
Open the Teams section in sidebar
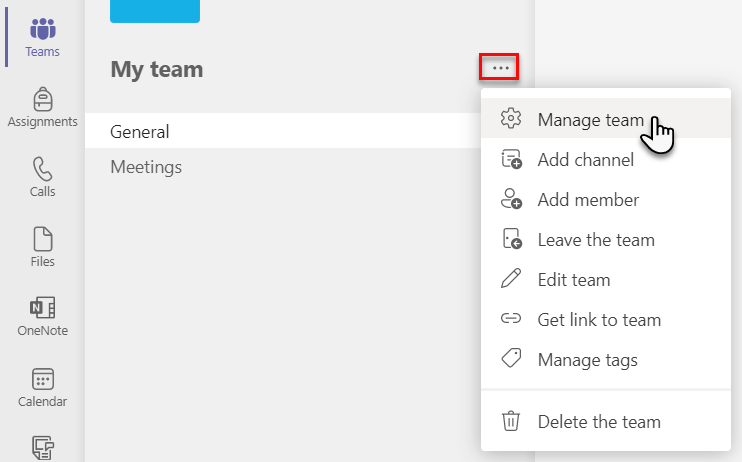[x=43, y=37]
